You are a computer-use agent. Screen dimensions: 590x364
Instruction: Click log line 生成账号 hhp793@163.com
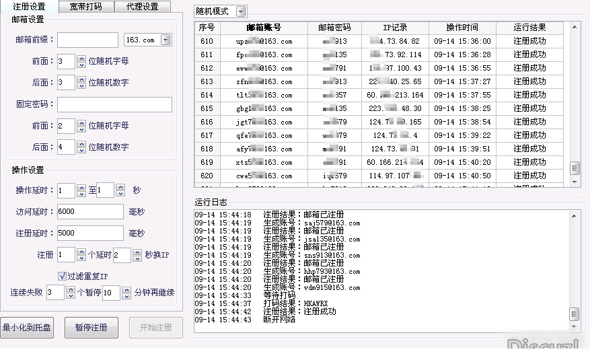coord(277,271)
